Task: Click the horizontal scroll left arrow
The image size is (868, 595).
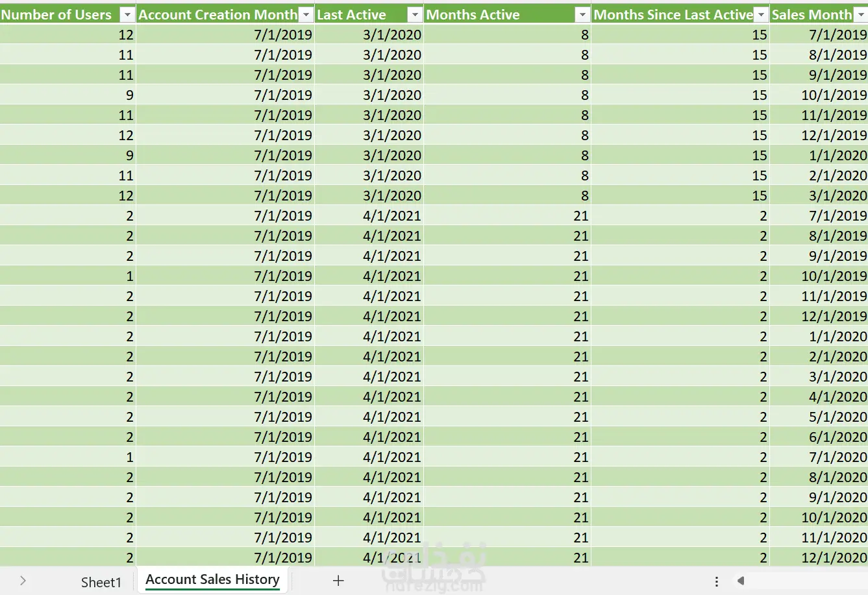Action: coord(741,581)
